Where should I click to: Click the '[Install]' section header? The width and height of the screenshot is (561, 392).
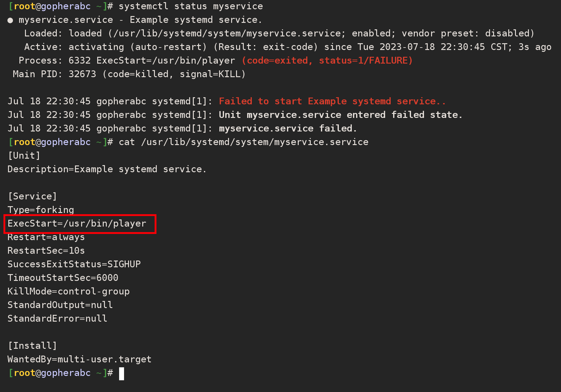point(32,346)
